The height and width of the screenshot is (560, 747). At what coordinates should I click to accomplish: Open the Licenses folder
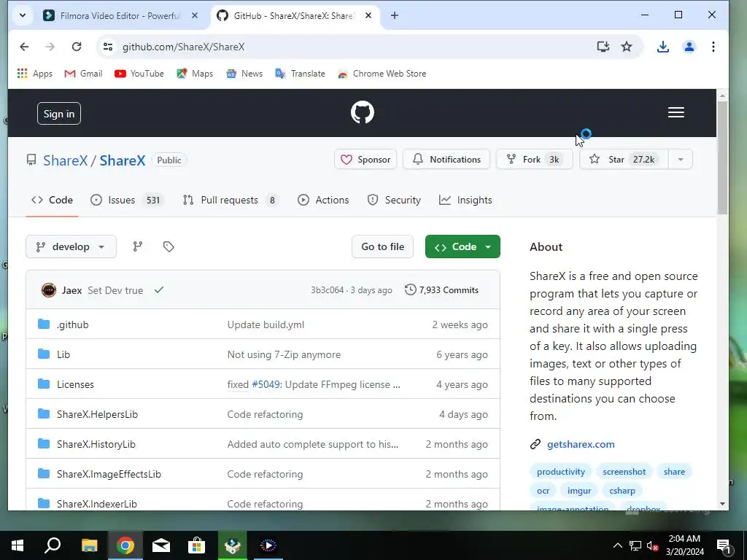[x=75, y=384]
